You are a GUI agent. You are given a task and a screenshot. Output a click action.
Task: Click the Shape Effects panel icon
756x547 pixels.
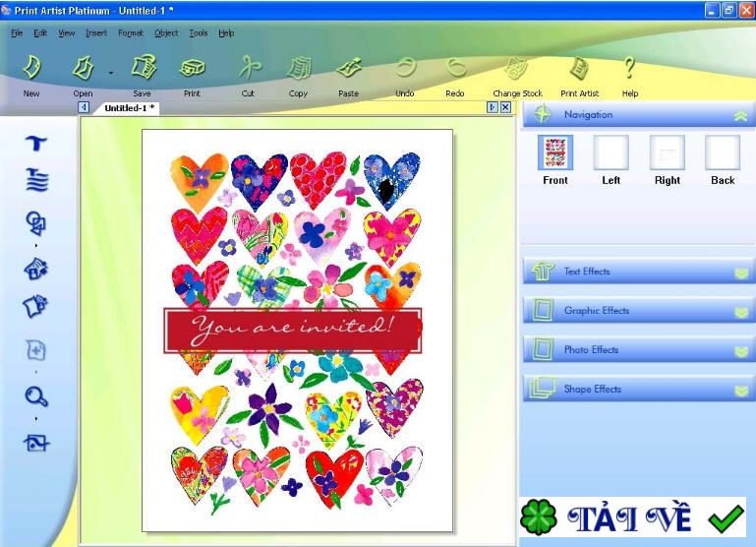(543, 389)
